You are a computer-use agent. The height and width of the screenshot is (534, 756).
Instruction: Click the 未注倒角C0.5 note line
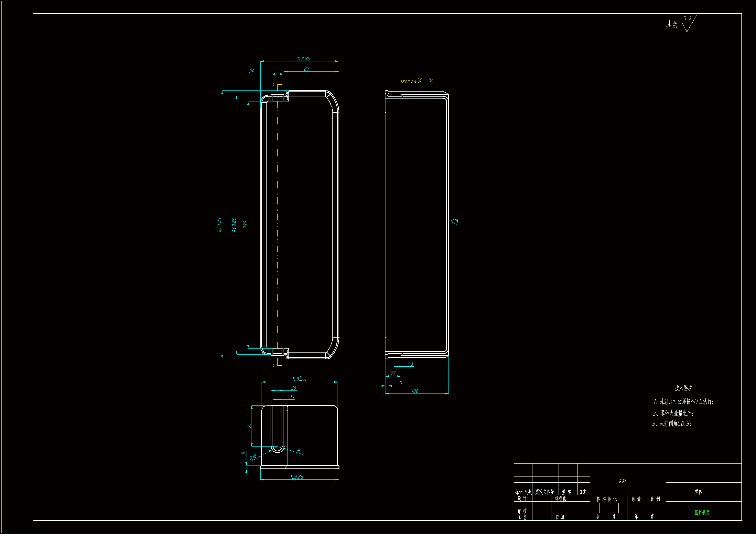(x=671, y=424)
